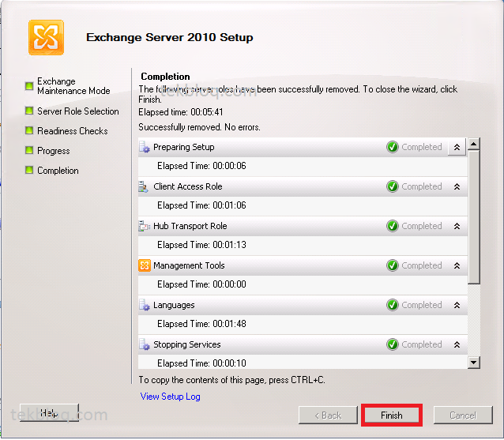Click Languages completed checkmark icon
Viewport: 504px width, 440px height.
(x=393, y=306)
